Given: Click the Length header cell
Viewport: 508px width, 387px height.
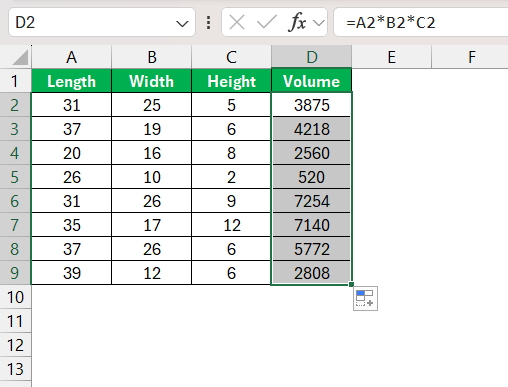Looking at the screenshot, I should coord(71,81).
